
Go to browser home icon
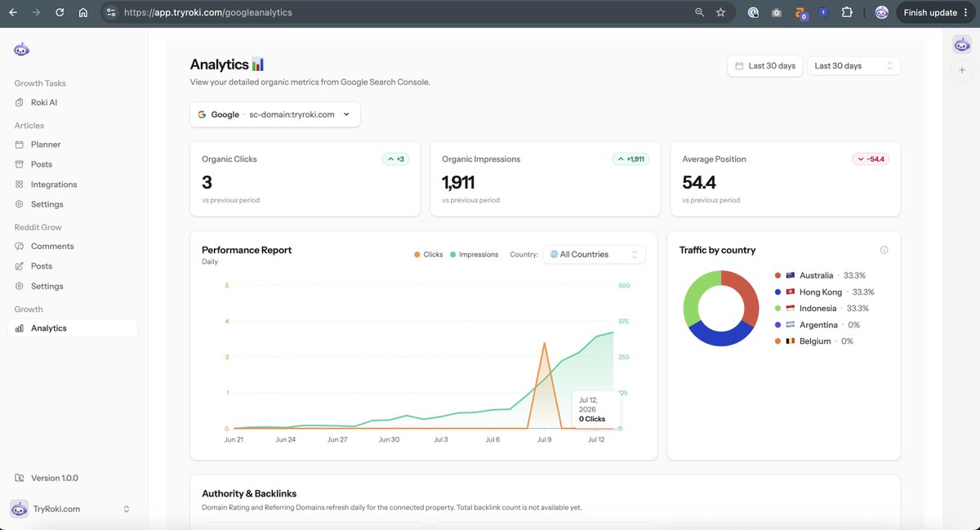point(83,12)
